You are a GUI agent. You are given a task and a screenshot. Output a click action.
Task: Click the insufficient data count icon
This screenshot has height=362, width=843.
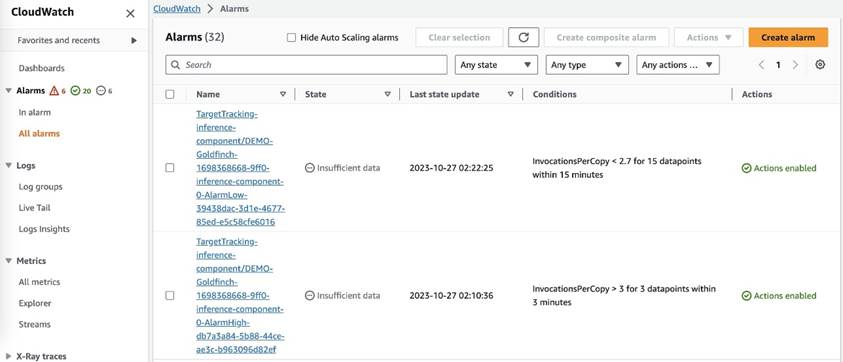coord(104,91)
